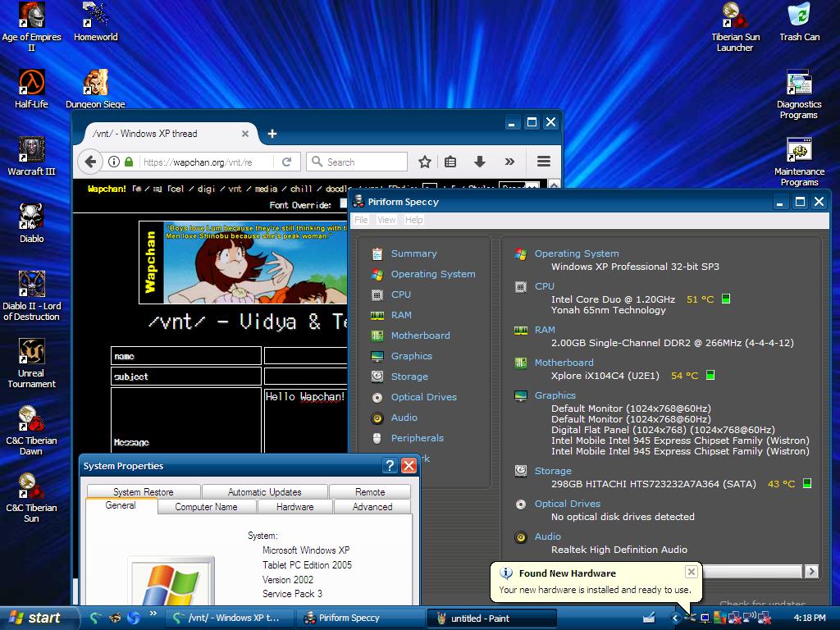Image resolution: width=840 pixels, height=630 pixels.
Task: Open the browser Downloads arrow icon
Action: [480, 162]
